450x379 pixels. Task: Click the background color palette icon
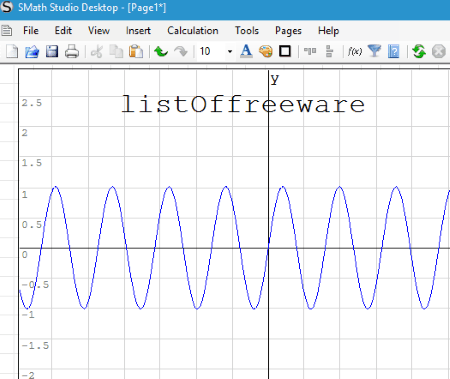point(266,52)
